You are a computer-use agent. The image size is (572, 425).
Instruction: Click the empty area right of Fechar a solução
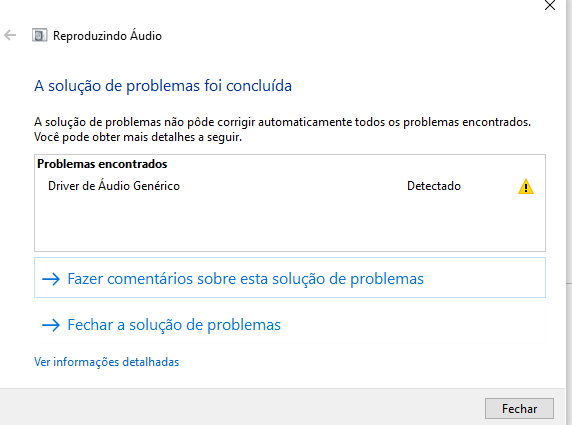[412, 325]
